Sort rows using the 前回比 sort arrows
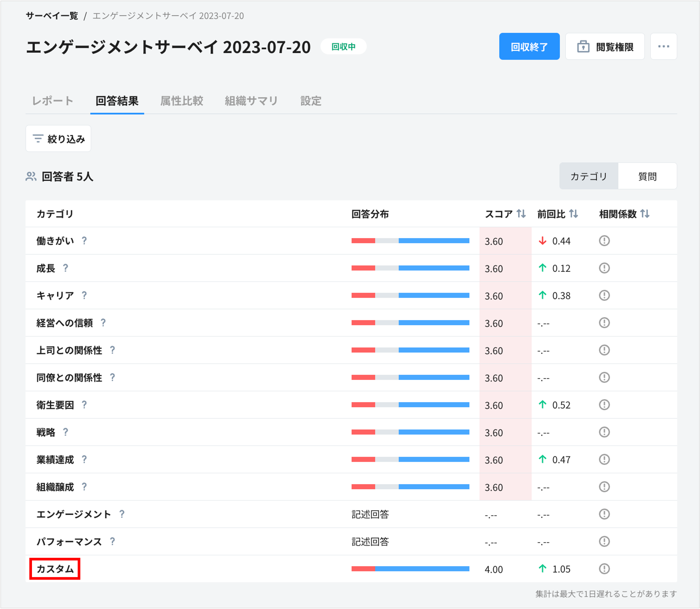This screenshot has width=700, height=609. click(x=574, y=214)
